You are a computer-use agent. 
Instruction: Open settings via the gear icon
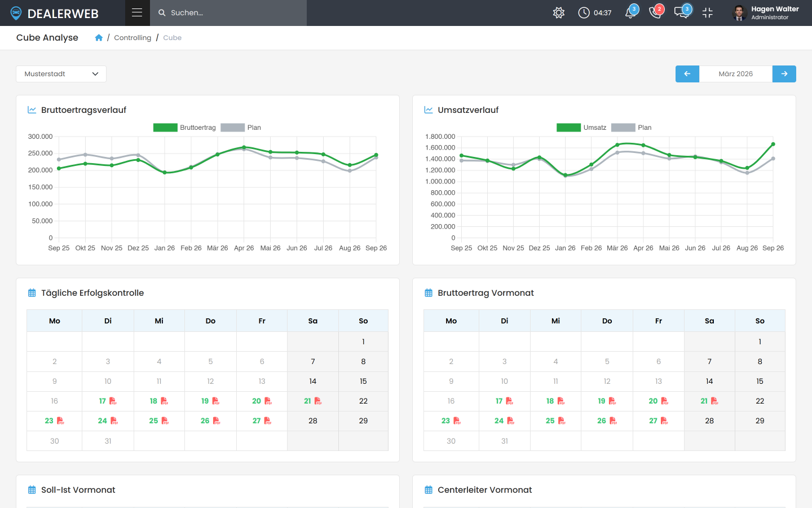[559, 12]
